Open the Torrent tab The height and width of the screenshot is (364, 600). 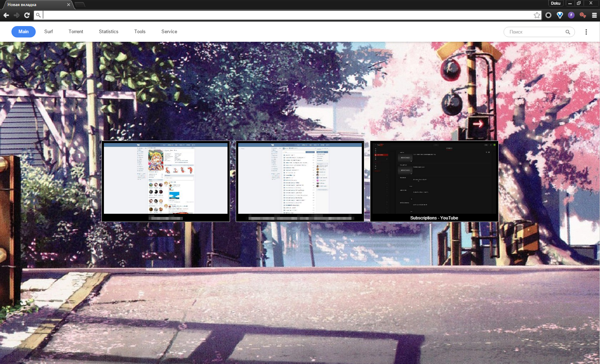pyautogui.click(x=76, y=32)
